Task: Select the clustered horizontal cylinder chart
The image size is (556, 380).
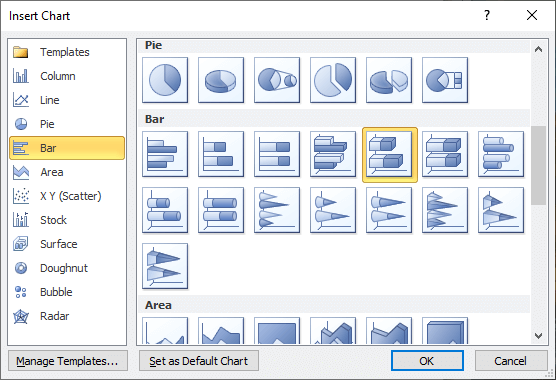Action: pos(501,154)
